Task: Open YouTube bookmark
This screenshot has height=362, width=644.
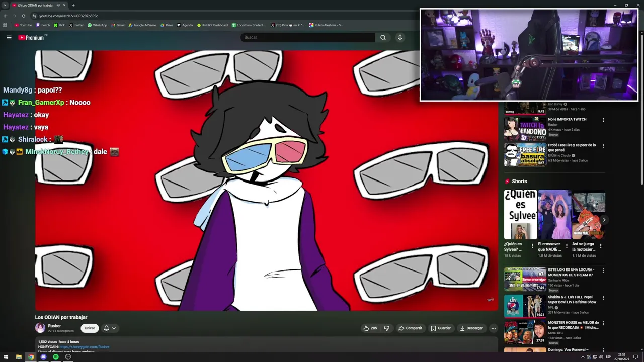Action: (23, 25)
